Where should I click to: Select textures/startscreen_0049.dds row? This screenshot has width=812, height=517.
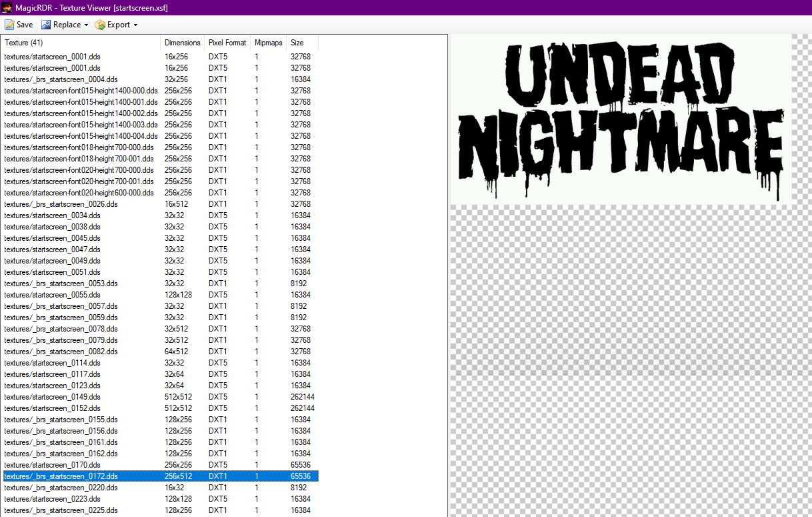pos(160,260)
